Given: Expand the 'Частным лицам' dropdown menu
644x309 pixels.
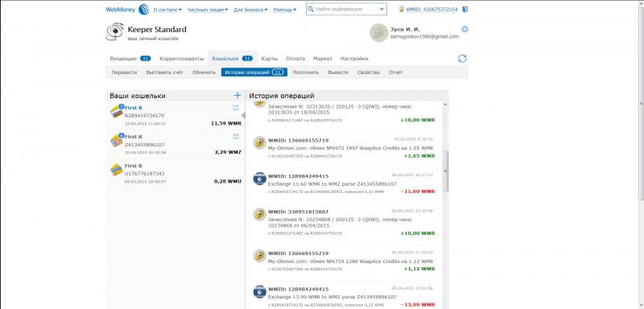Looking at the screenshot, I should pos(208,10).
